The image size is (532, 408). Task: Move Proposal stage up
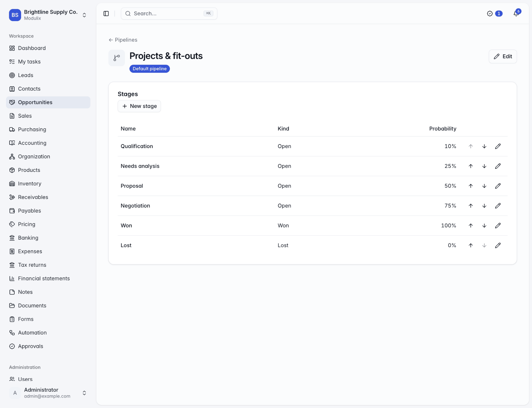point(471,186)
